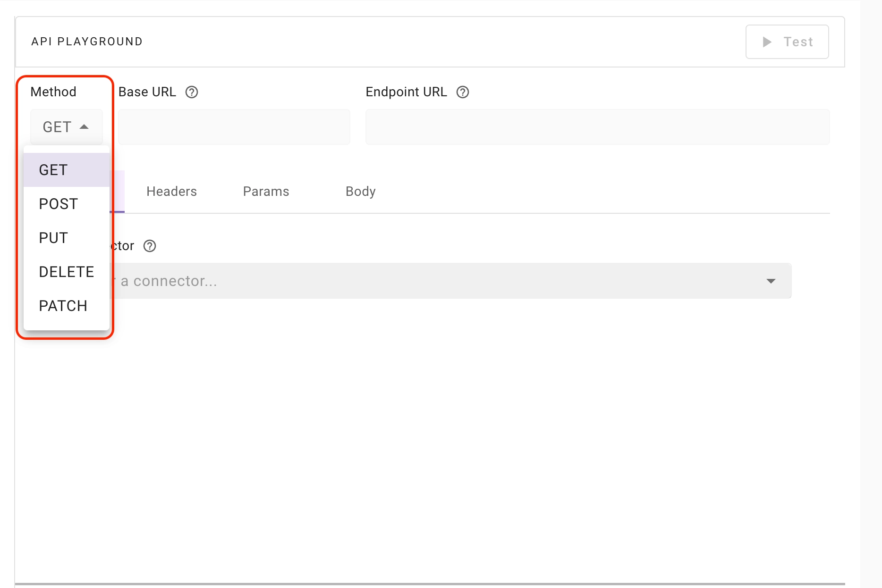Click the Endpoint URL help icon
This screenshot has width=882, height=588.
[x=463, y=92]
